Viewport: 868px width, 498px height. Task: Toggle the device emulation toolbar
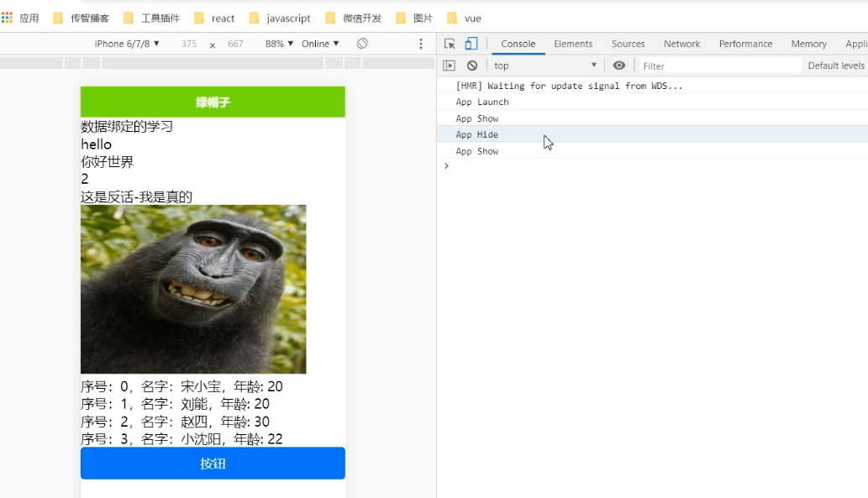(x=471, y=44)
